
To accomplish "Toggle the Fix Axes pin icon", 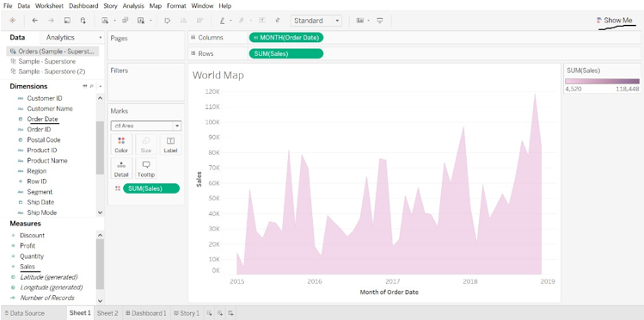I will 278,21.
